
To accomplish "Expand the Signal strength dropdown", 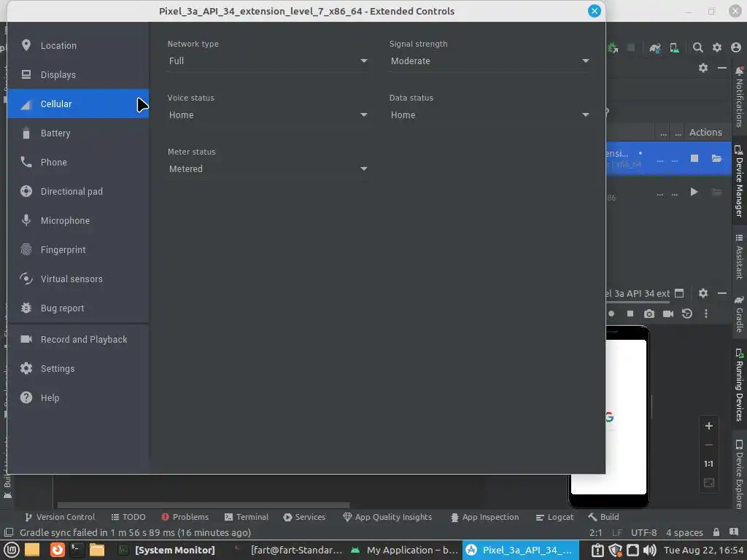I will click(489, 61).
